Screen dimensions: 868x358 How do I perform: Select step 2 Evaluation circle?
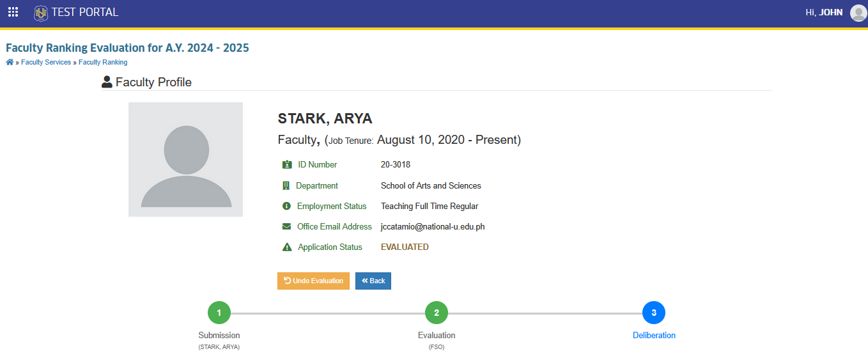pyautogui.click(x=437, y=313)
